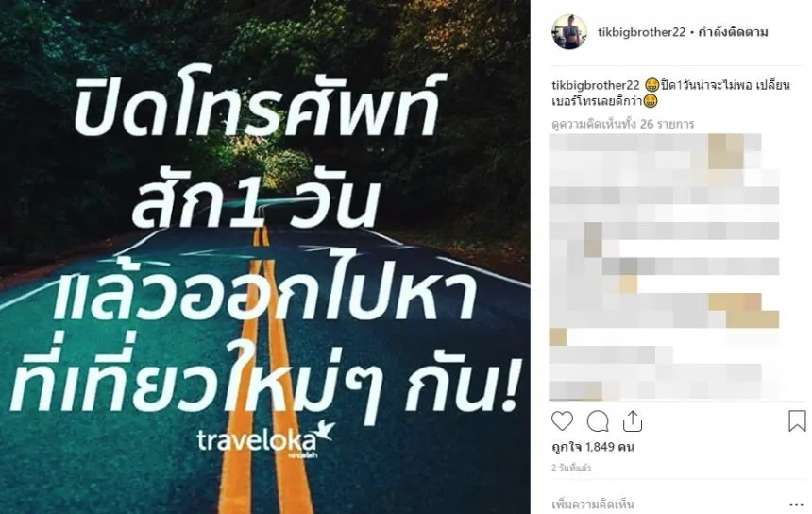Screen dimensions: 812x514
Task: Focus the เพิ่มความคิดเห็น comment field
Action: [x=666, y=504]
